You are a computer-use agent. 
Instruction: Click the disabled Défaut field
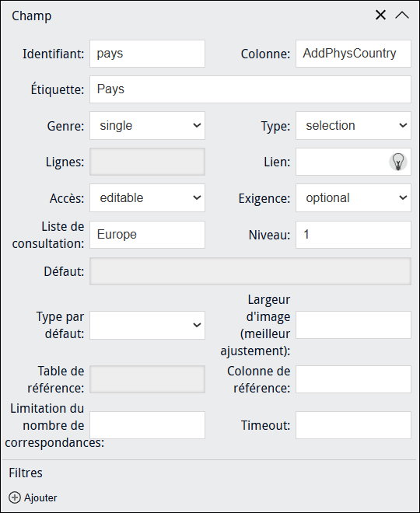point(250,271)
